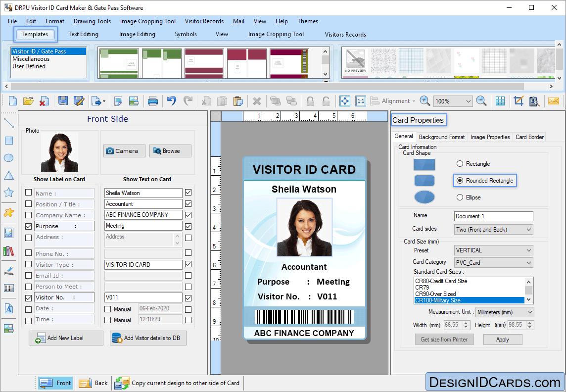The width and height of the screenshot is (566, 392).
Task: Click the New document icon
Action: click(13, 101)
